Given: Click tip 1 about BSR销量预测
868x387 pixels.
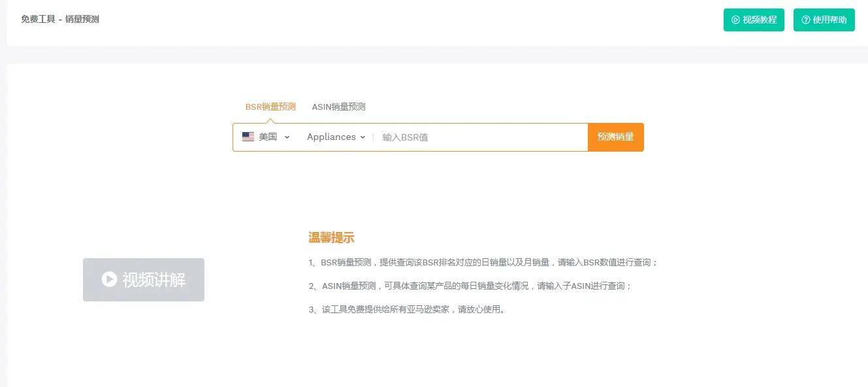Looking at the screenshot, I should [x=483, y=262].
